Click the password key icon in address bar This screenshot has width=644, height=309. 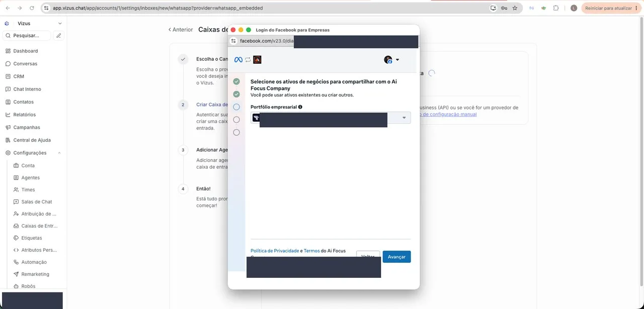pyautogui.click(x=504, y=8)
